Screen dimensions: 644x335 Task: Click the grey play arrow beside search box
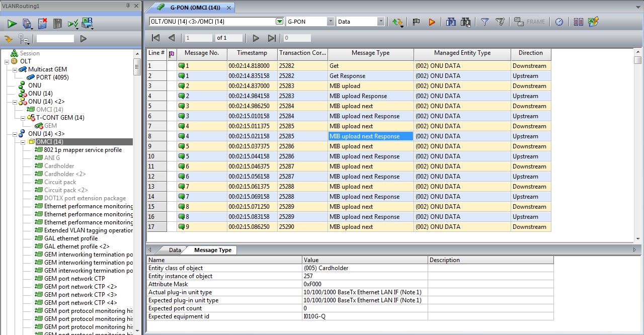[x=84, y=39]
